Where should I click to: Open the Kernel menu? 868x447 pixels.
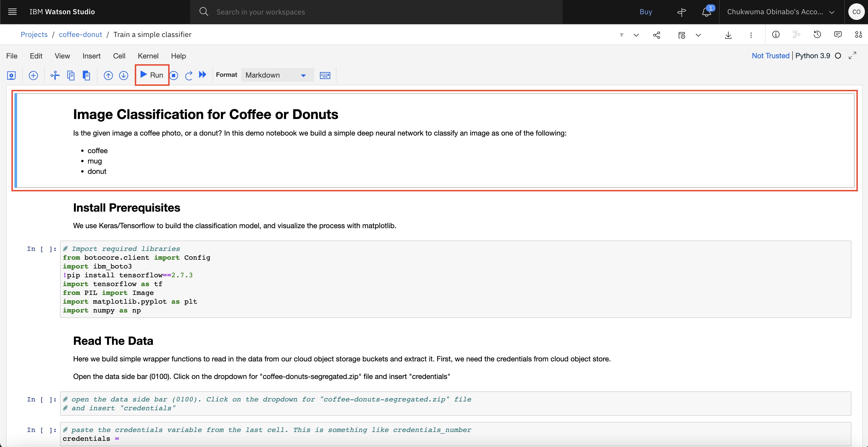click(148, 55)
